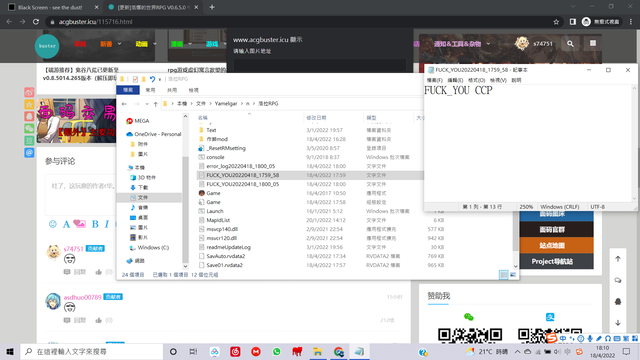Open the Explorer 共用 ribbon tab
Viewport: 640px width, 360px height.
tap(172, 90)
